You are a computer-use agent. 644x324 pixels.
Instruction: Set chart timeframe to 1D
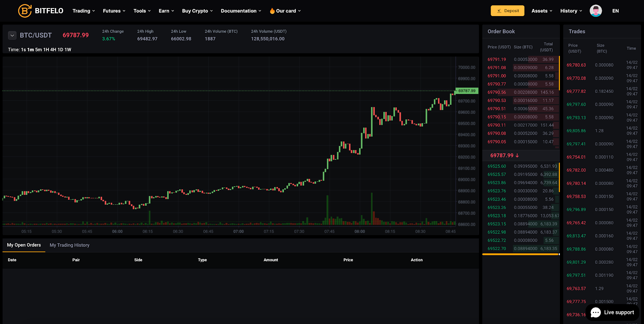point(60,50)
